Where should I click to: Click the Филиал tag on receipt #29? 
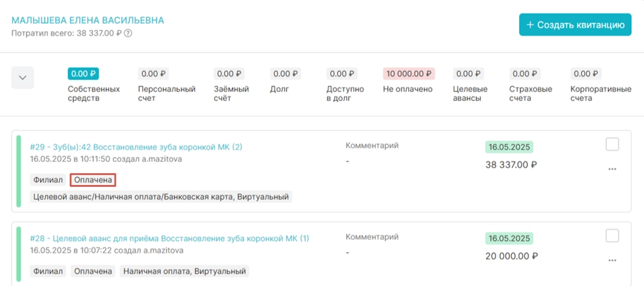pyautogui.click(x=47, y=180)
